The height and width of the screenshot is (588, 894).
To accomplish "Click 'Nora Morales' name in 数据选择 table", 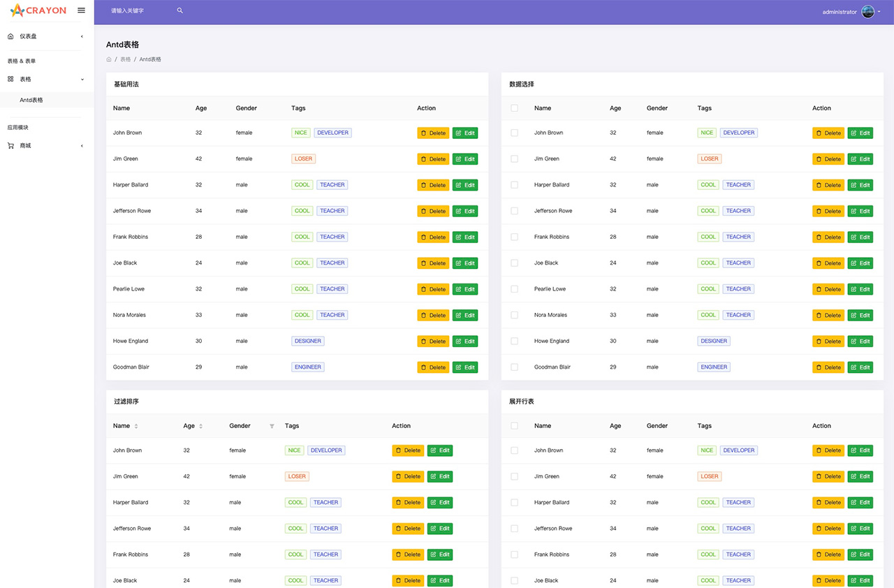I will tap(551, 315).
